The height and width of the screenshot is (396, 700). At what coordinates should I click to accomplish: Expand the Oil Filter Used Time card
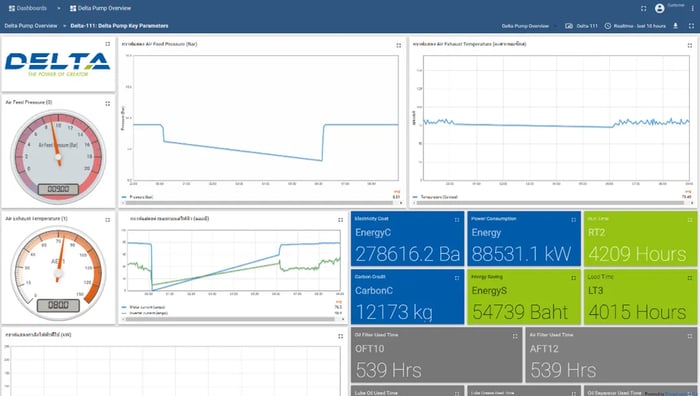pos(515,336)
